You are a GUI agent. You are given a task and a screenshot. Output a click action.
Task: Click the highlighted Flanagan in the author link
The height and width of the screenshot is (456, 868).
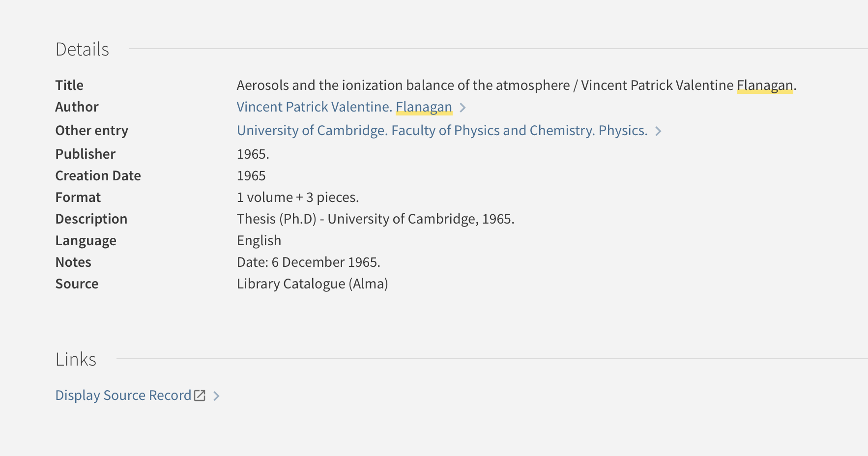click(x=424, y=107)
